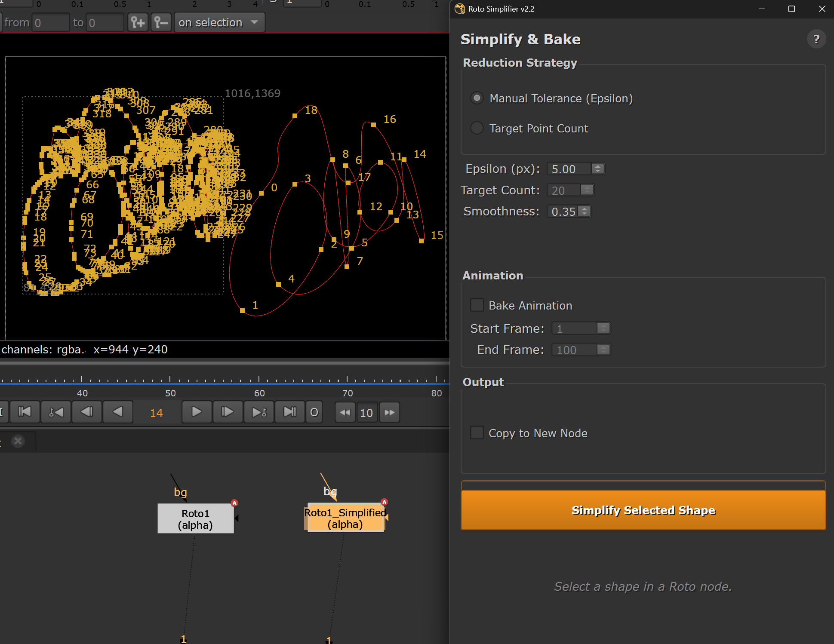Open the help question mark button

pyautogui.click(x=816, y=40)
